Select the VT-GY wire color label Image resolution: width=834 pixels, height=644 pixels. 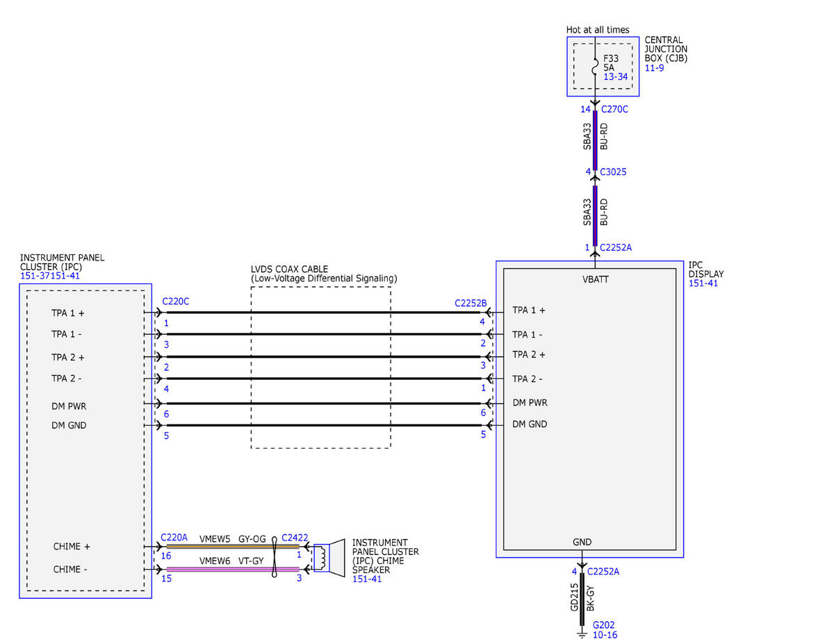252,561
